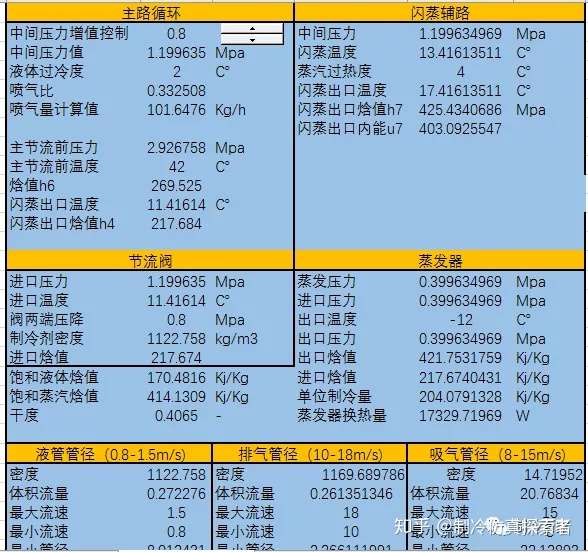This screenshot has height=552, width=588.
Task: Click the 蒸汽过热度 value 4
Action: click(460, 72)
